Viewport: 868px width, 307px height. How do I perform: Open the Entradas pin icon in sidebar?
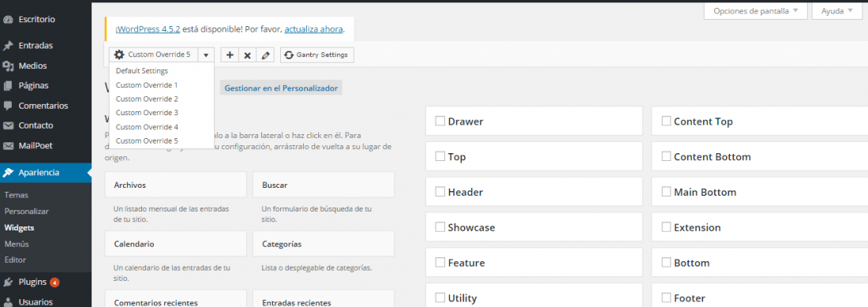8,46
